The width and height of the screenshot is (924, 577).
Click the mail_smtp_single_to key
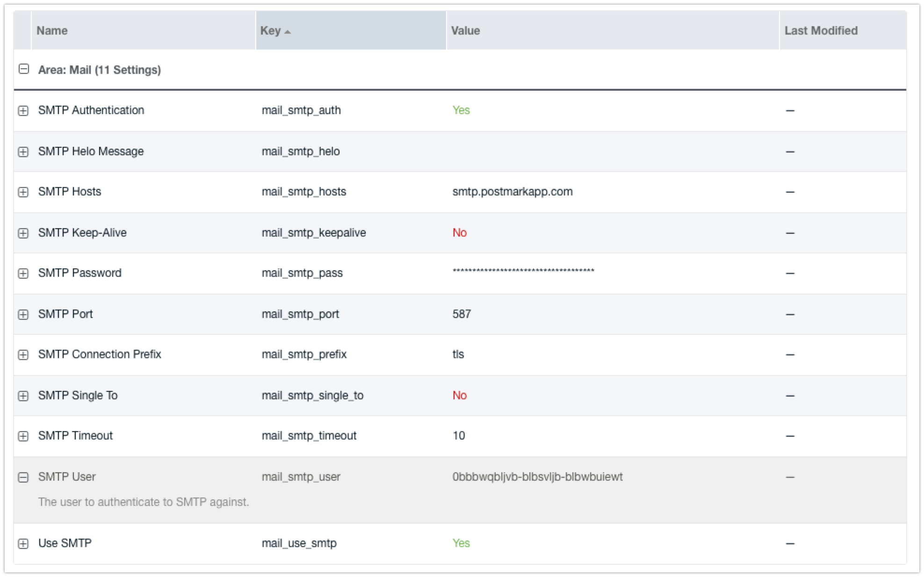pyautogui.click(x=312, y=396)
